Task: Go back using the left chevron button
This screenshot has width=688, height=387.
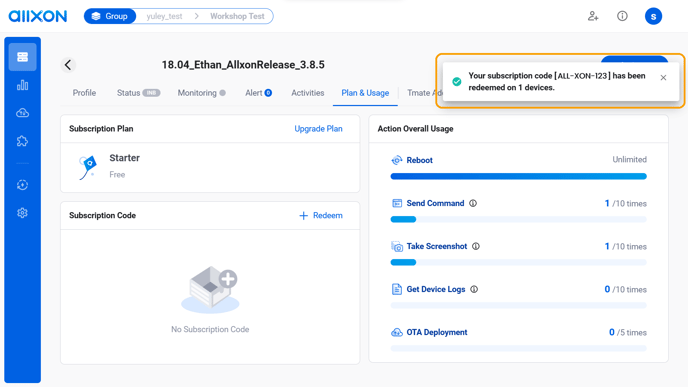Action: click(68, 65)
